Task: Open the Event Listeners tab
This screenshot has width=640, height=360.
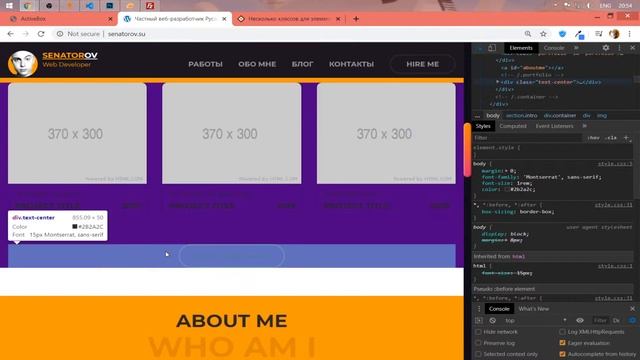Action: click(x=554, y=126)
